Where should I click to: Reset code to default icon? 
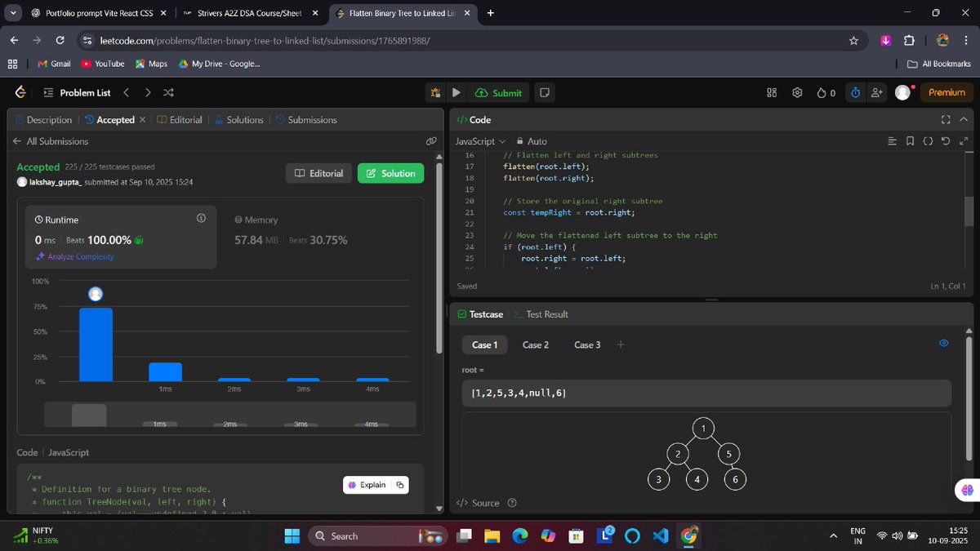pyautogui.click(x=946, y=141)
